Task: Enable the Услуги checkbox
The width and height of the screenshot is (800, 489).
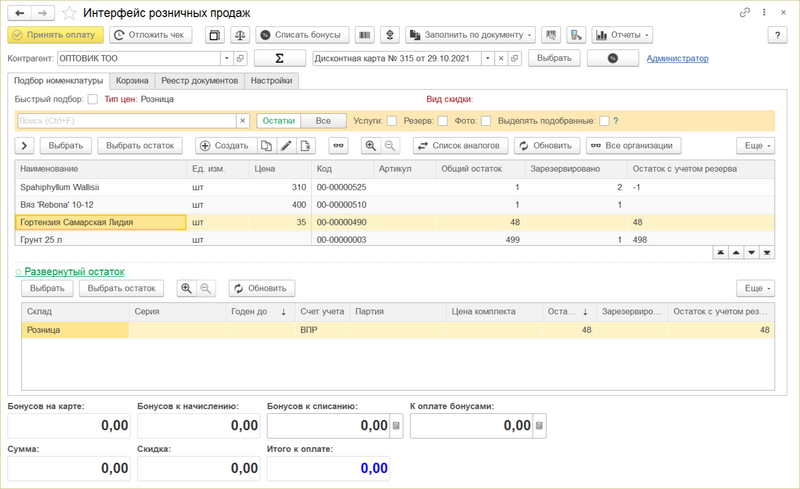Action: pyautogui.click(x=392, y=121)
